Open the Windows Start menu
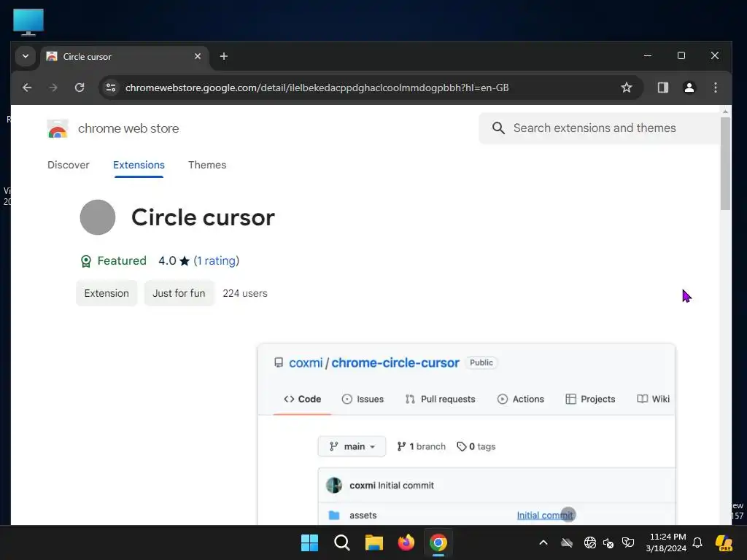Viewport: 747px width, 560px height. 309,542
